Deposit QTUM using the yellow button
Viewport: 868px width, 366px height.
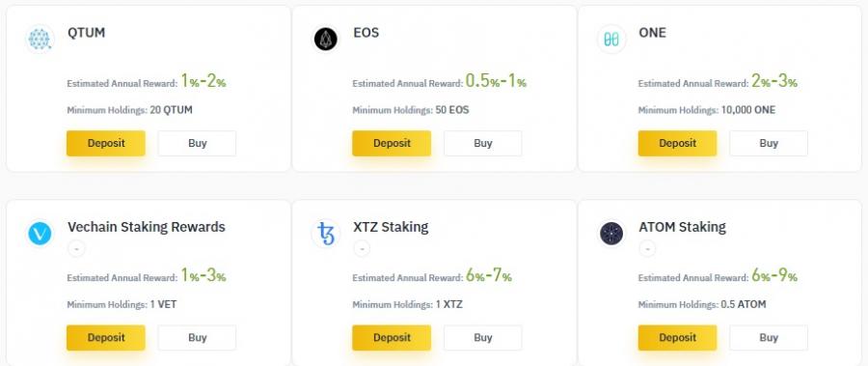[x=106, y=143]
